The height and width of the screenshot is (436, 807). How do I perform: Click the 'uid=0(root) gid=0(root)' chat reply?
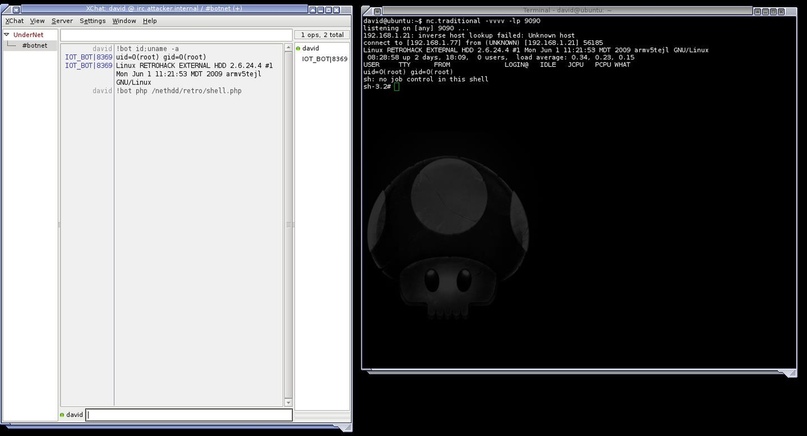161,57
